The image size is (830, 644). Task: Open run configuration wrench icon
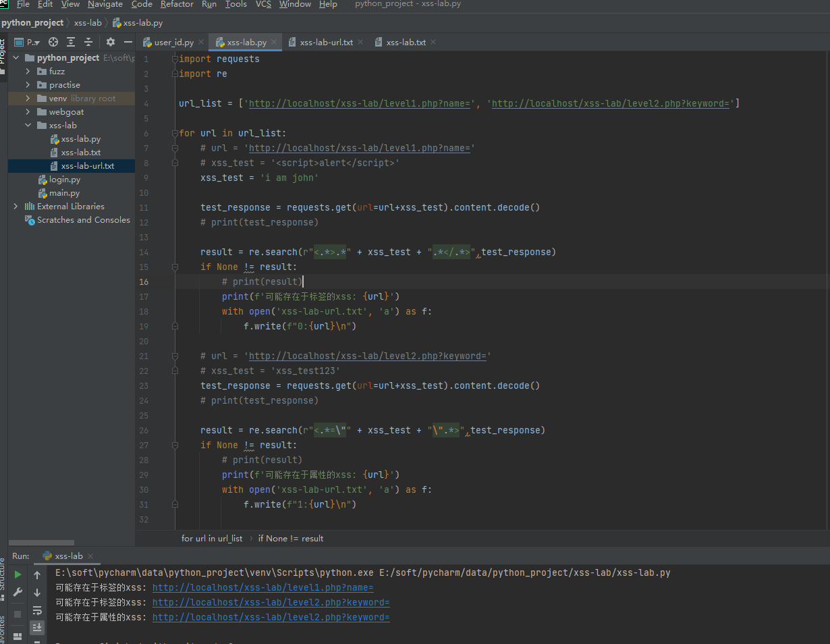[x=18, y=592]
